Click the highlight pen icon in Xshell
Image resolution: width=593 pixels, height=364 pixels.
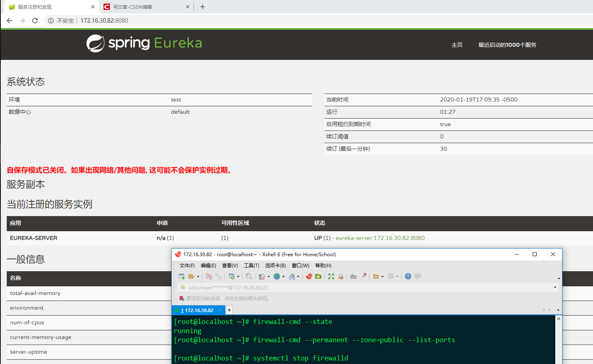tap(363, 276)
